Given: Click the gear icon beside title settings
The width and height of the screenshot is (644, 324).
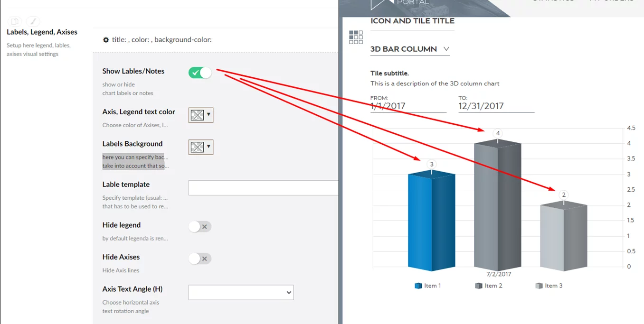Looking at the screenshot, I should 106,40.
